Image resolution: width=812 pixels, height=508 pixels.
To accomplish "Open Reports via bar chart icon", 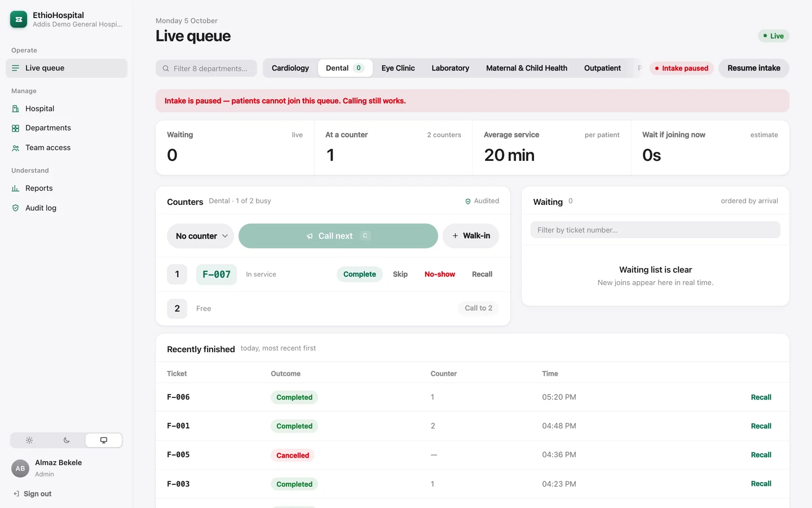I will pyautogui.click(x=16, y=189).
